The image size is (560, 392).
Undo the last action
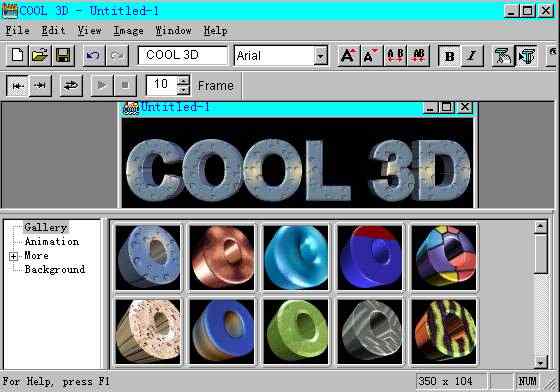point(94,56)
